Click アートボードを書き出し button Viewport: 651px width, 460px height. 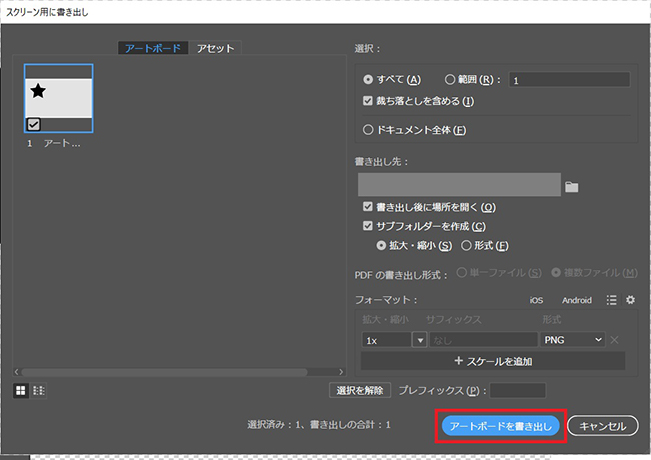(x=500, y=426)
